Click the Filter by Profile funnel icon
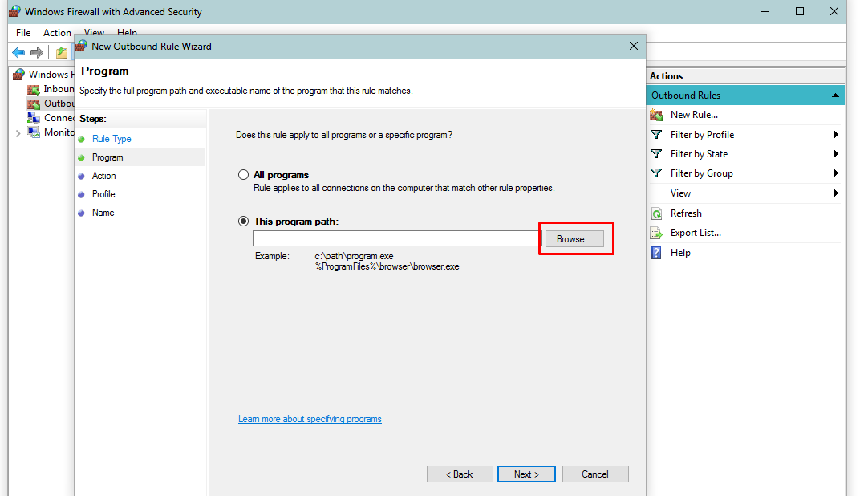Viewport: 868px width, 496px height. (658, 134)
